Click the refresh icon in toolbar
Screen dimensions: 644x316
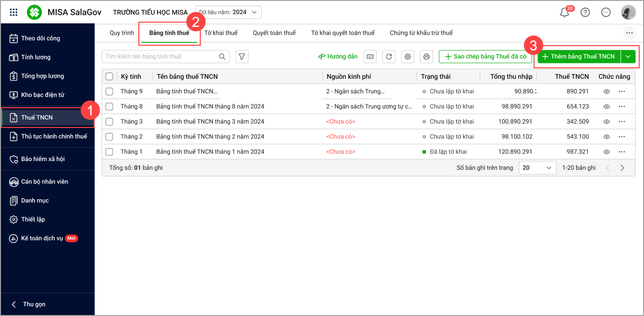click(x=389, y=57)
